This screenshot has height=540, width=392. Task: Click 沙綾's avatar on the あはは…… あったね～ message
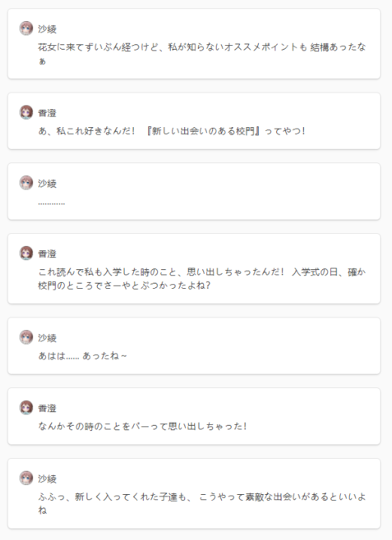(26, 337)
